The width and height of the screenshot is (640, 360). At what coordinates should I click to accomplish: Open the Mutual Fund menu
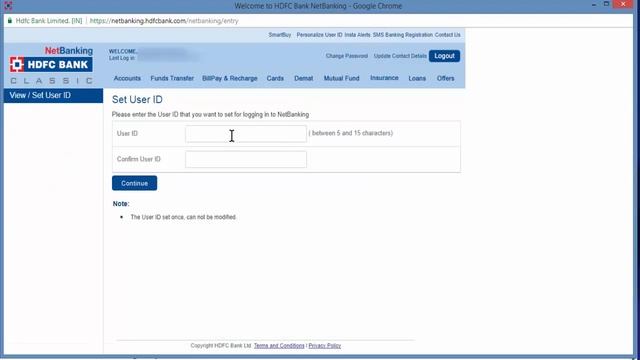tap(342, 78)
